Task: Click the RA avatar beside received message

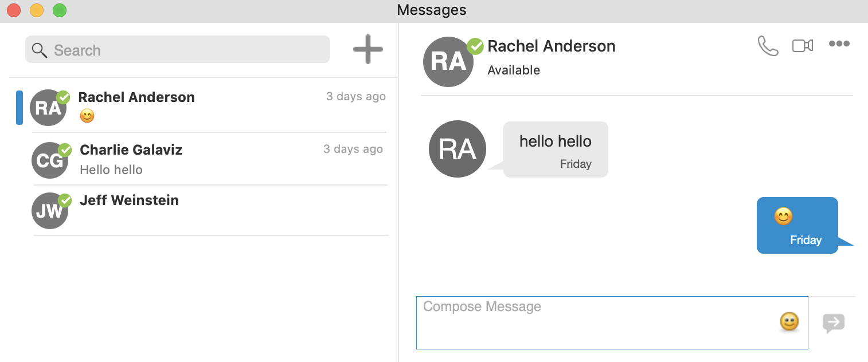Action: point(457,149)
